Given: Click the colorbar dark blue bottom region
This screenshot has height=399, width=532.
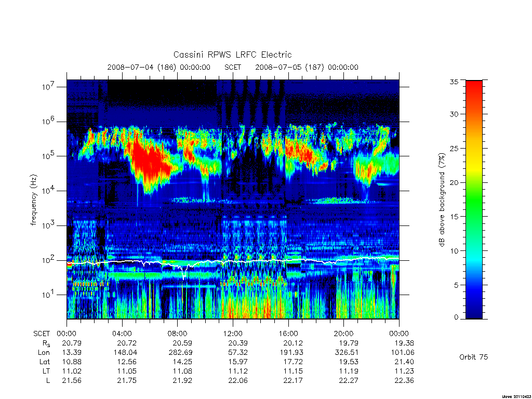Looking at the screenshot, I should pyautogui.click(x=474, y=311).
